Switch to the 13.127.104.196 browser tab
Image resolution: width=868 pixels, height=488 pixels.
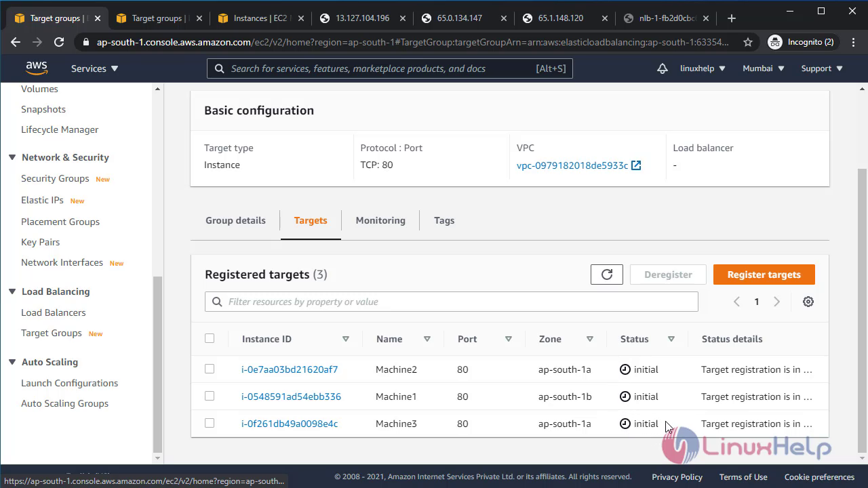click(x=362, y=18)
